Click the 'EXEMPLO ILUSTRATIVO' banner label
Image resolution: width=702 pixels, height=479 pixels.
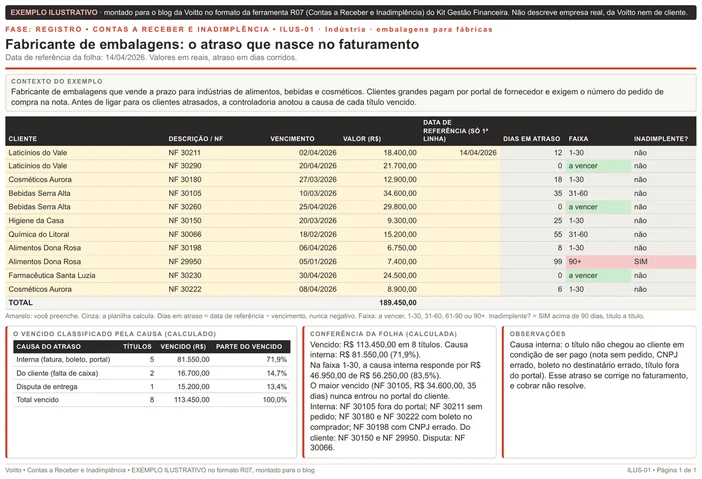(54, 13)
